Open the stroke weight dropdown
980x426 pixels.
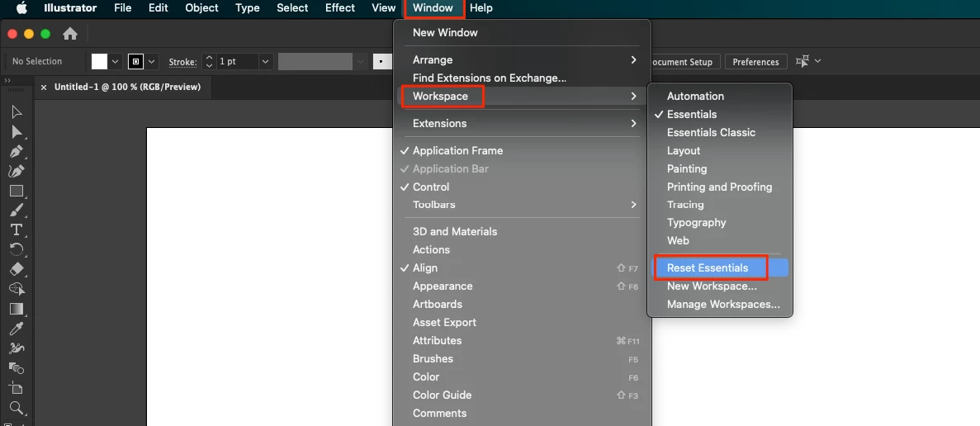pyautogui.click(x=266, y=61)
